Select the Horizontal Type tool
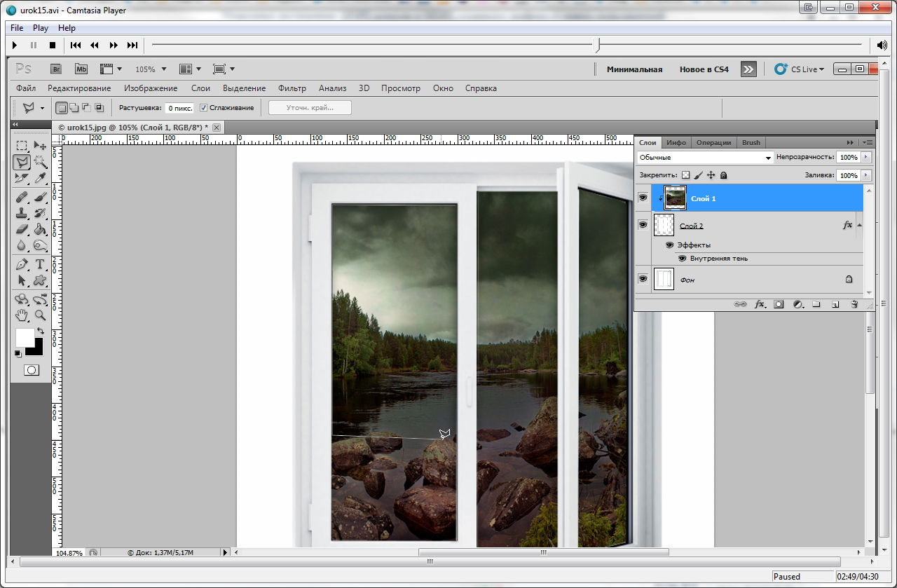 coord(41,264)
